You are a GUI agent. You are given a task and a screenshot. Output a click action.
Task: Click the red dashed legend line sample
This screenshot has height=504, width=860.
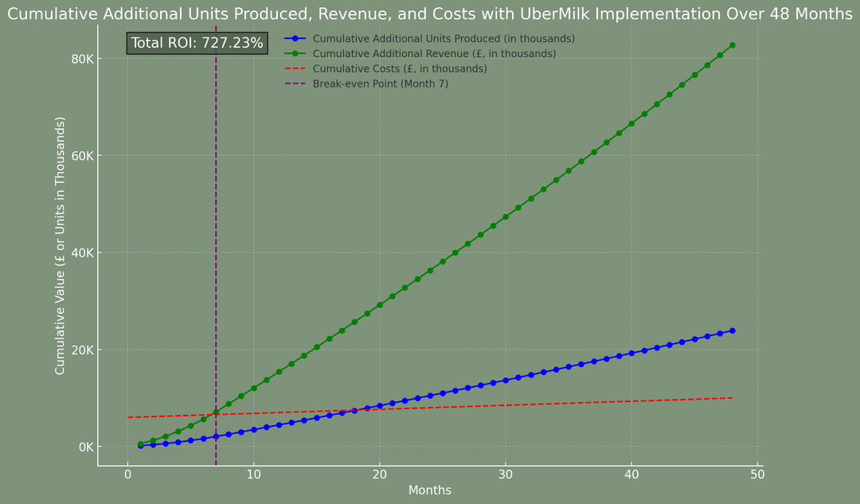[x=295, y=68]
